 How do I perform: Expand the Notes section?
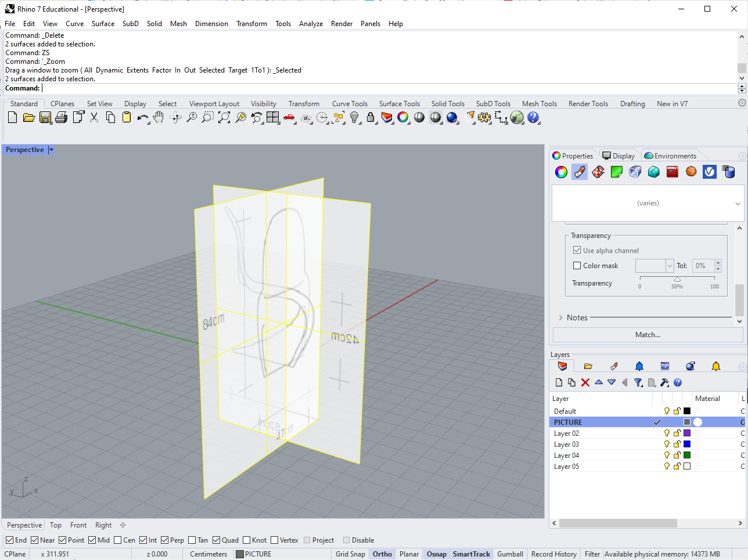(x=561, y=317)
